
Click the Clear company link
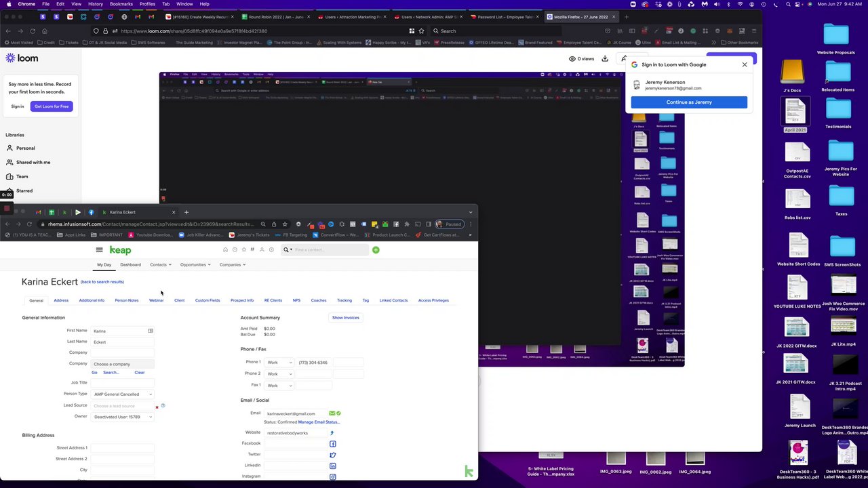(139, 373)
